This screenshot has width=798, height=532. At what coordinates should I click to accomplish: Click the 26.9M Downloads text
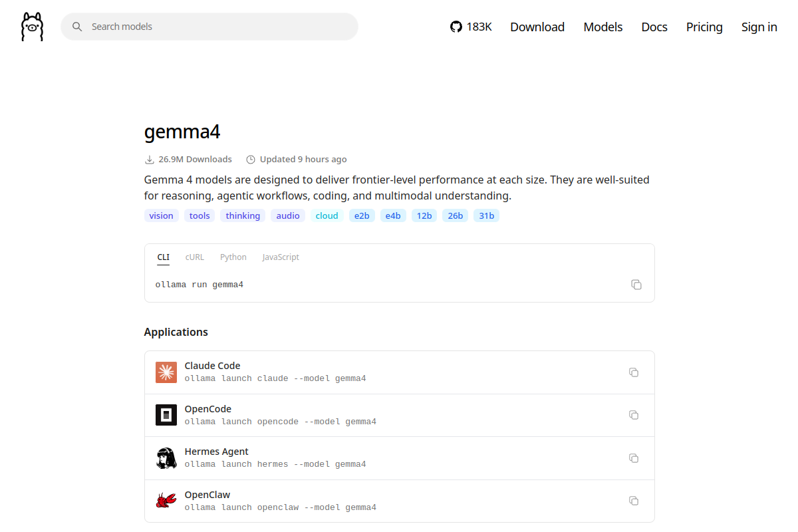(x=195, y=160)
